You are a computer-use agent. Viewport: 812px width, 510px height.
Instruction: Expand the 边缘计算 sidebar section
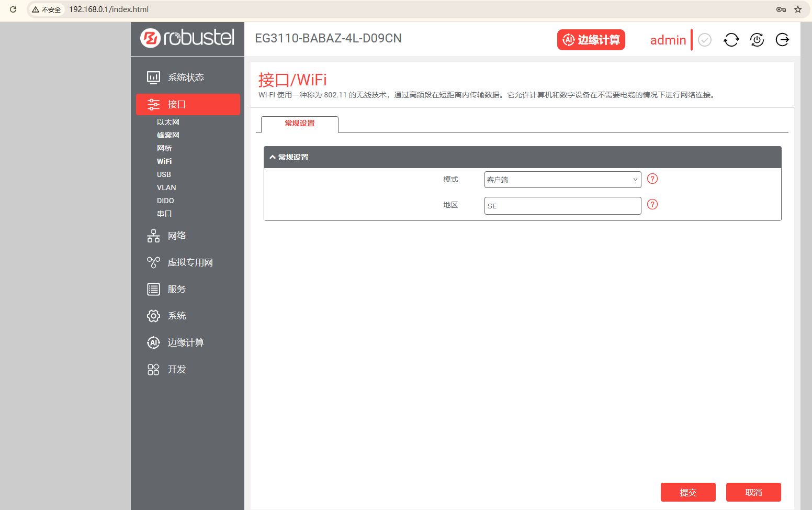[188, 342]
